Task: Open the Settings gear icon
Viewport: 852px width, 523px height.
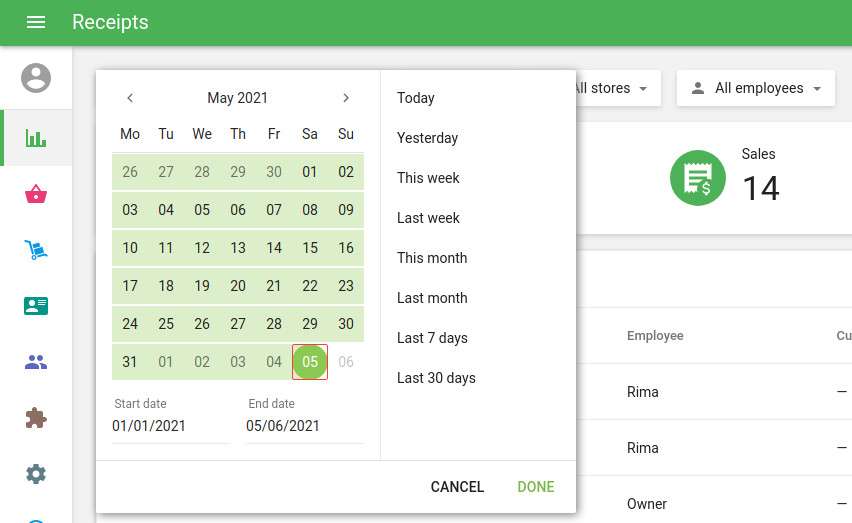Action: pos(36,474)
